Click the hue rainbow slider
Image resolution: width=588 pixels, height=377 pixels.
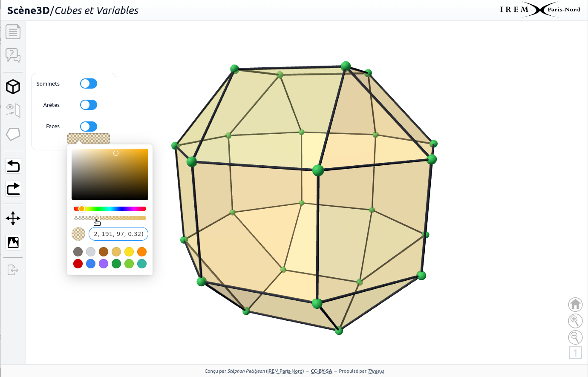pyautogui.click(x=110, y=209)
